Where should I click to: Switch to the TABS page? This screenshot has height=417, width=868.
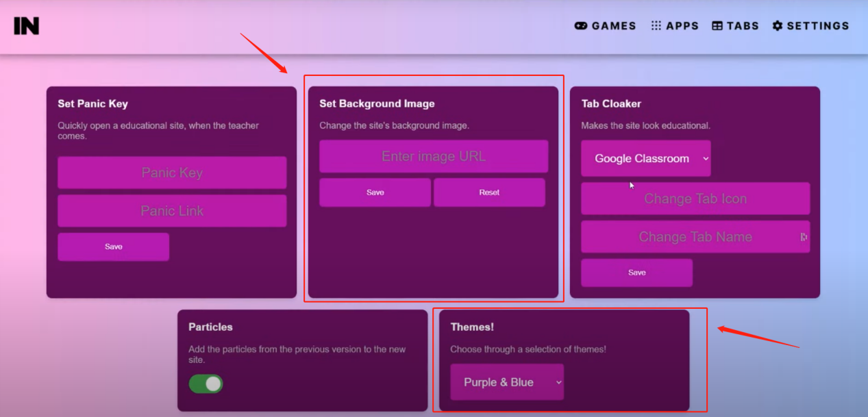tap(741, 25)
